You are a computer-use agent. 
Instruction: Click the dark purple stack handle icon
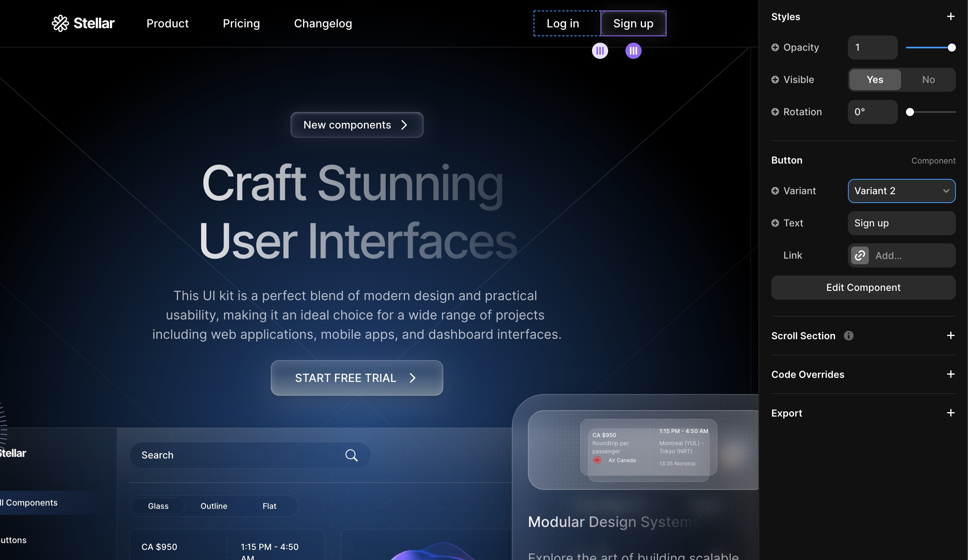[633, 51]
